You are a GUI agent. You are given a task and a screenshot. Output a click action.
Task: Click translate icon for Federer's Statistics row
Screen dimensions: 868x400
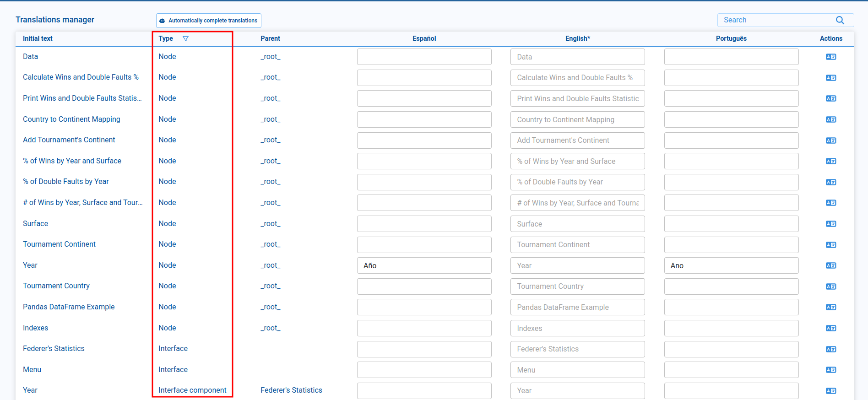(x=830, y=349)
